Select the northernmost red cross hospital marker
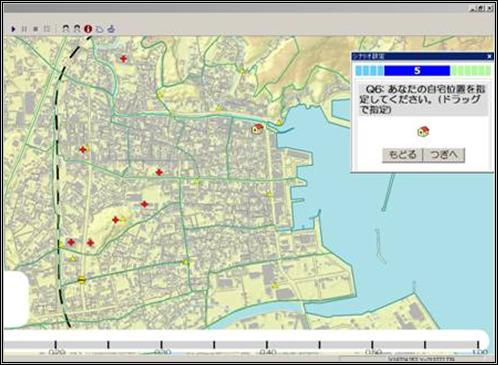Viewport: 498px width, 365px height. (x=124, y=59)
